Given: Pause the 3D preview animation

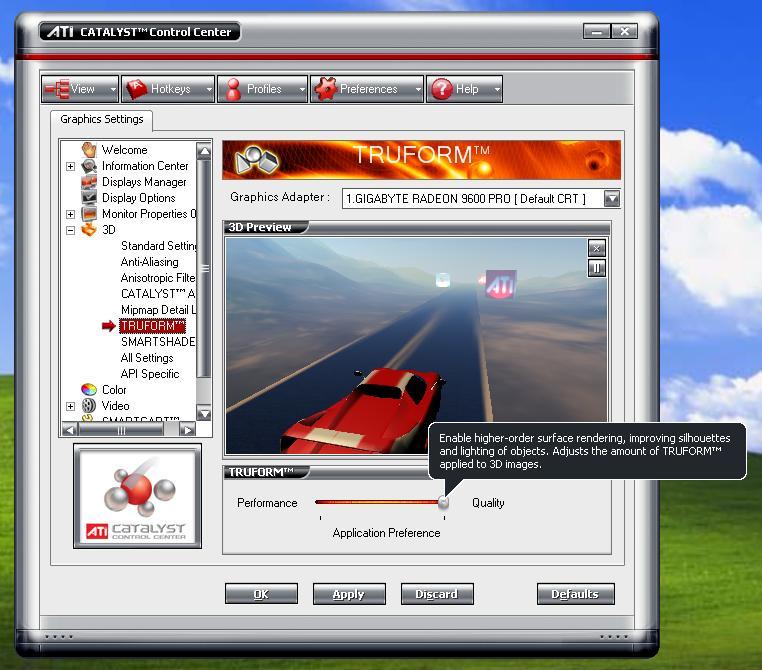Looking at the screenshot, I should 596,268.
